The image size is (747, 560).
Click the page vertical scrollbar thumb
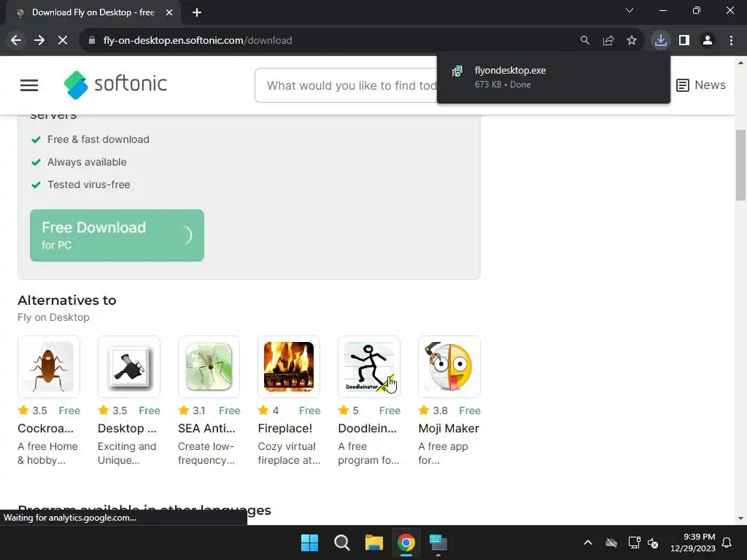tap(741, 165)
